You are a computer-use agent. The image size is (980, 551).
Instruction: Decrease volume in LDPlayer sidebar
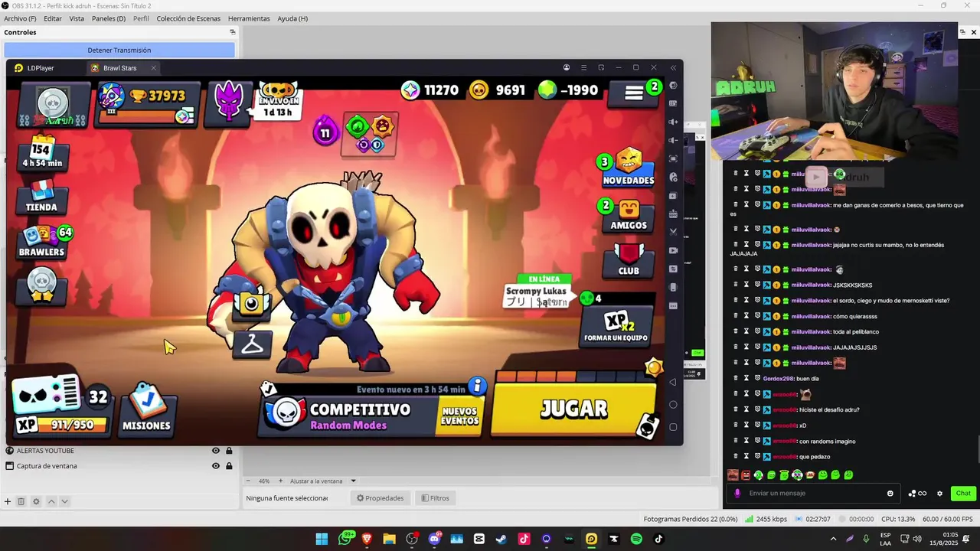673,140
